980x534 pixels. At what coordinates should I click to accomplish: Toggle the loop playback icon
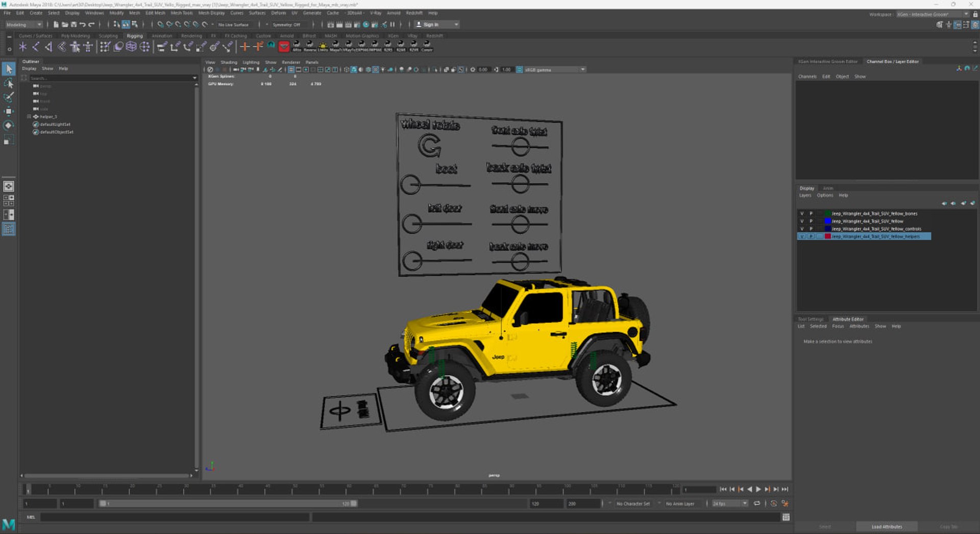[x=757, y=503]
